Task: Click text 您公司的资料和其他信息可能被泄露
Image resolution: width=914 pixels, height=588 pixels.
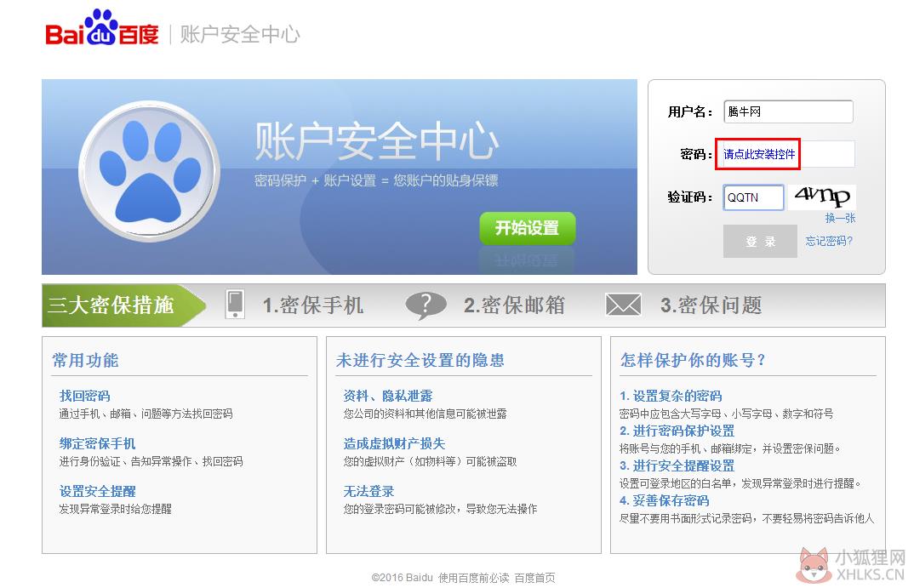Action: click(x=425, y=414)
